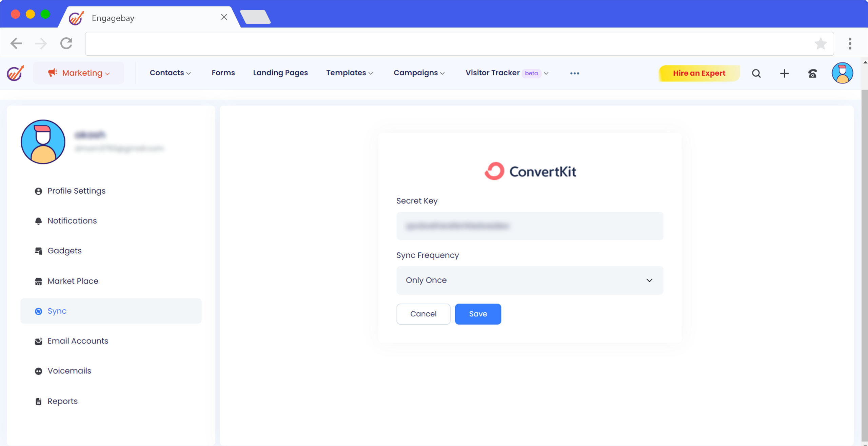Click the Market Place store icon

(x=38, y=282)
